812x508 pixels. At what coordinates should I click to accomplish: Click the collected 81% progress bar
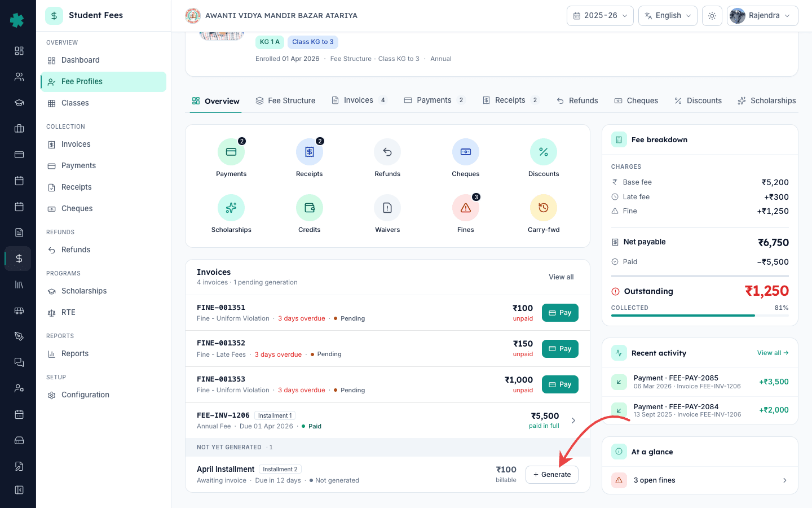click(700, 316)
